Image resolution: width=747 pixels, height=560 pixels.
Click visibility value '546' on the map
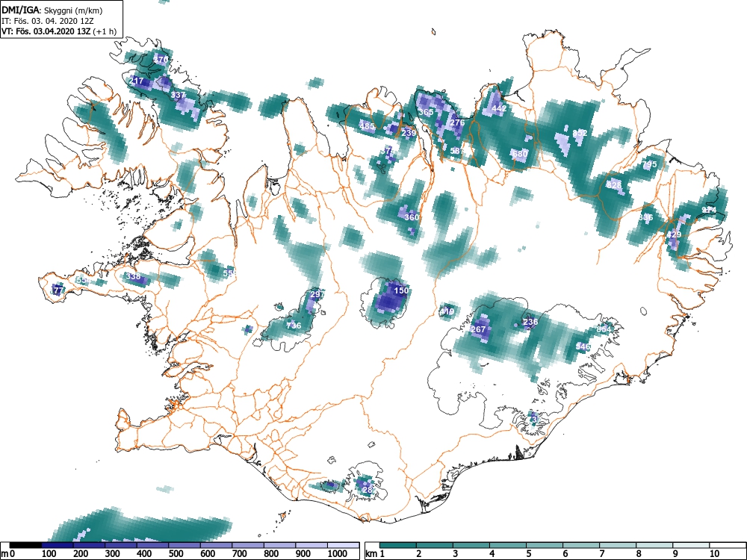583,346
